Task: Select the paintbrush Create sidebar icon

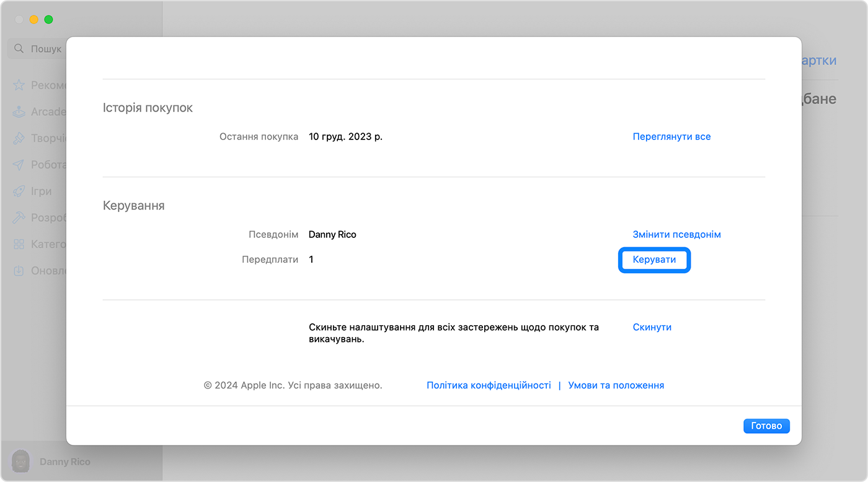Action: [x=19, y=138]
